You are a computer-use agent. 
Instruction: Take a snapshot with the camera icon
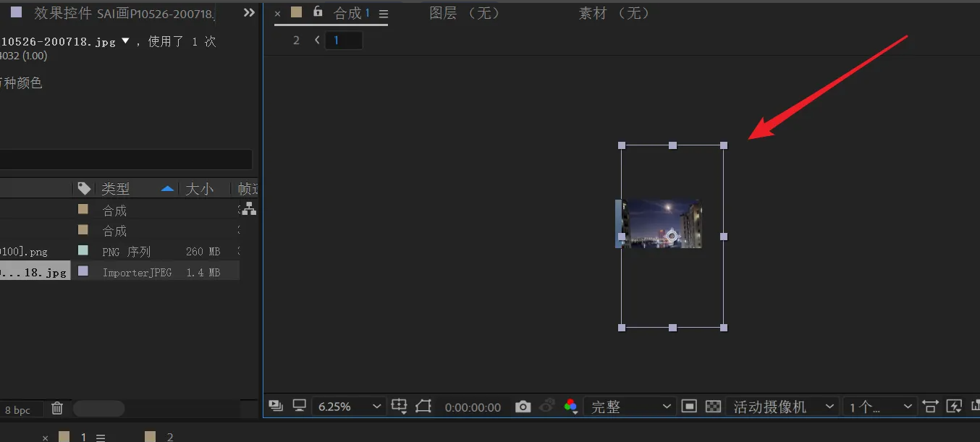click(523, 407)
